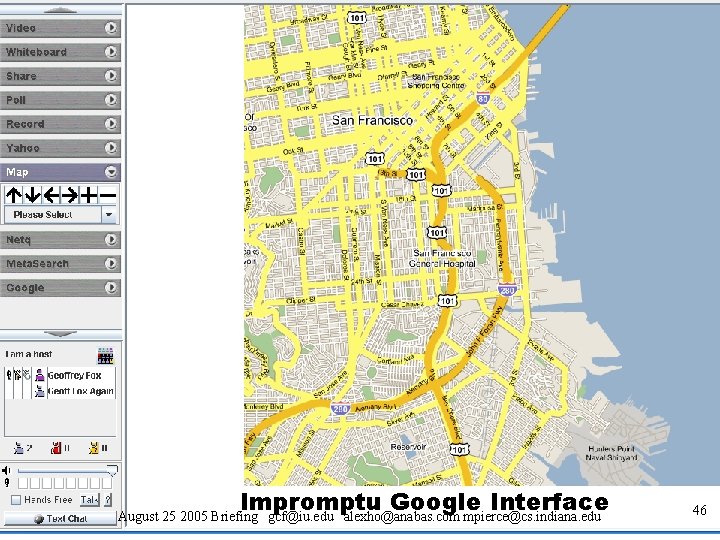Click the question mark help button
The width and height of the screenshot is (720, 540).
108,500
